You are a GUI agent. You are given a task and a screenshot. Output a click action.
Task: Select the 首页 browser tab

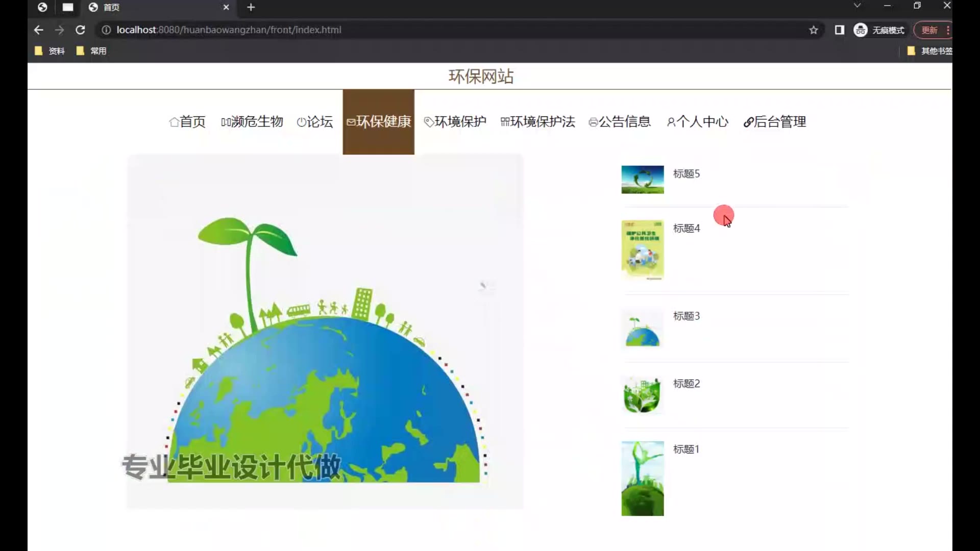click(158, 7)
